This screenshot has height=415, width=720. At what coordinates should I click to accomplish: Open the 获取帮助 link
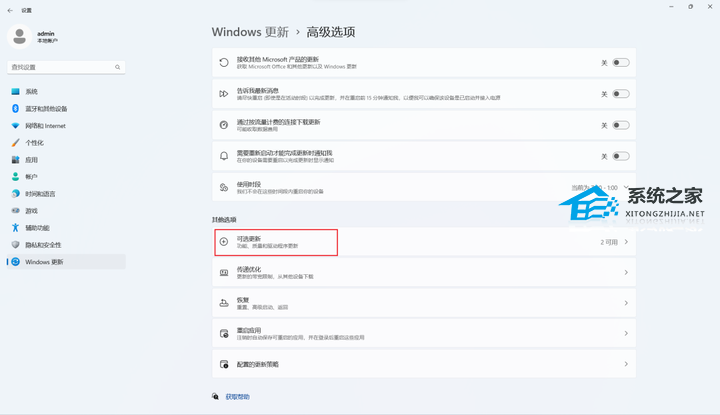pyautogui.click(x=237, y=397)
